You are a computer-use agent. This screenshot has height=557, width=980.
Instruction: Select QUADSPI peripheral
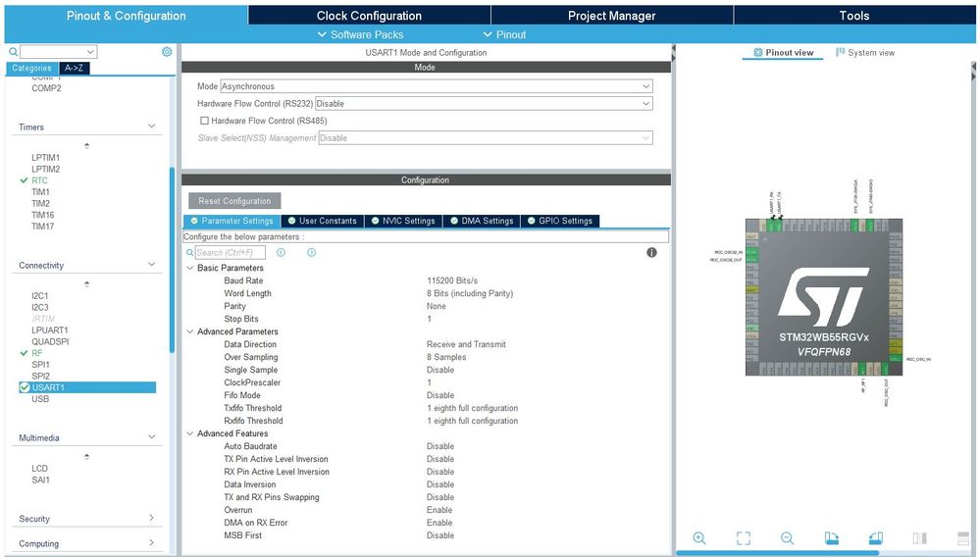(x=50, y=341)
